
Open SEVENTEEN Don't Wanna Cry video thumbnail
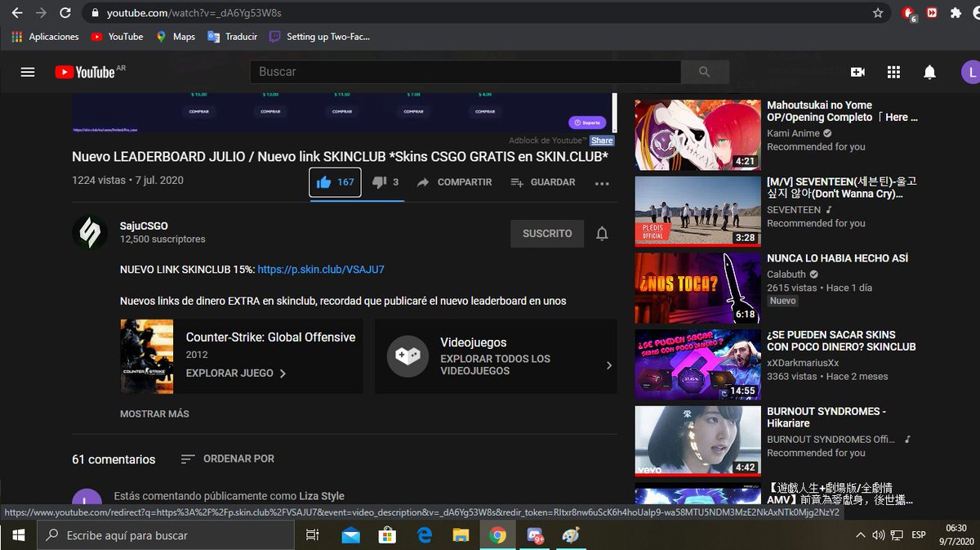698,211
